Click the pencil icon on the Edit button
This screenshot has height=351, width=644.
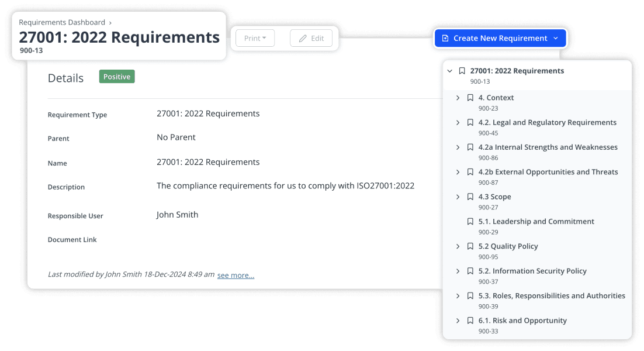[x=302, y=38]
